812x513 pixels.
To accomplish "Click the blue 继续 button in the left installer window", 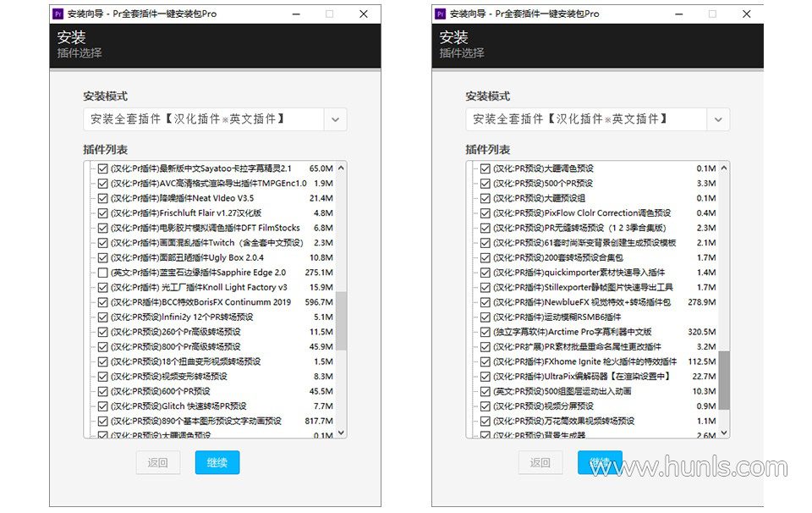I will [217, 462].
